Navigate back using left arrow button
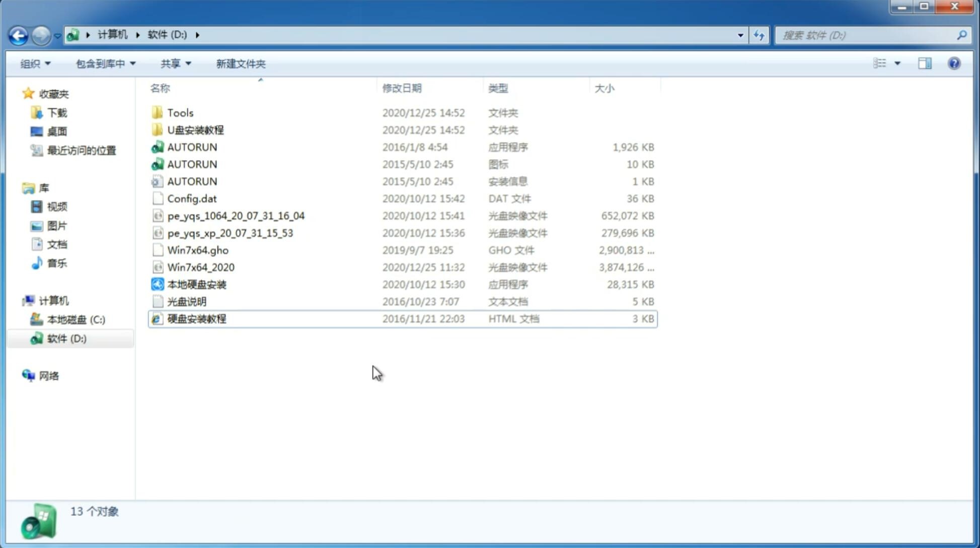Viewport: 980px width, 548px height. pos(18,34)
